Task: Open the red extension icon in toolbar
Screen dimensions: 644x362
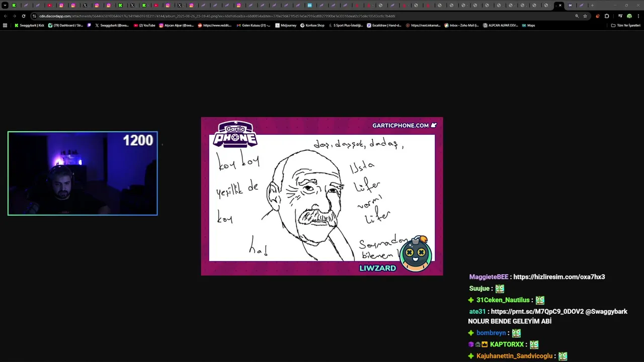Action: 597,16
